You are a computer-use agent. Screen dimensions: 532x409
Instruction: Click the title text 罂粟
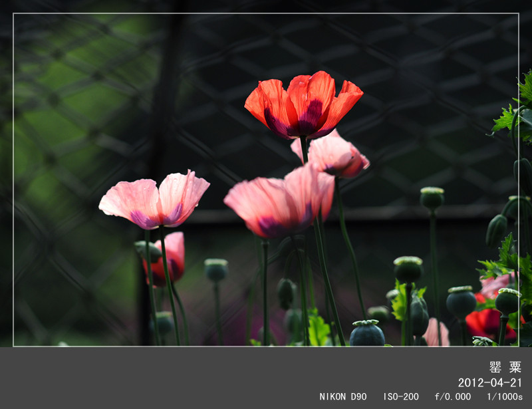coord(505,367)
